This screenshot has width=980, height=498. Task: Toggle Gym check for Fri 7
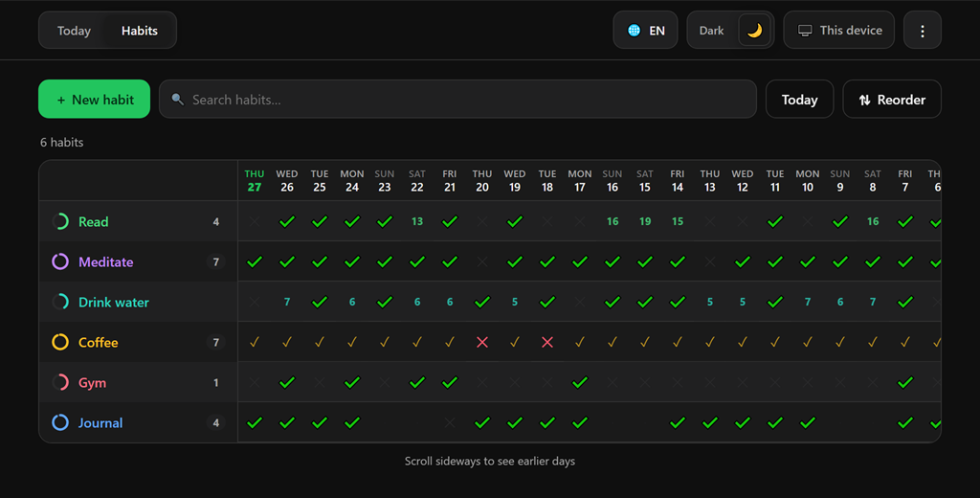point(905,382)
